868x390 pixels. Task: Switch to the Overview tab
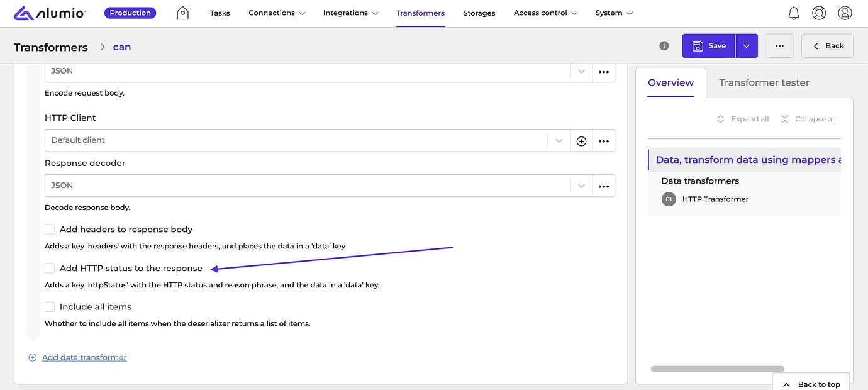pos(670,82)
